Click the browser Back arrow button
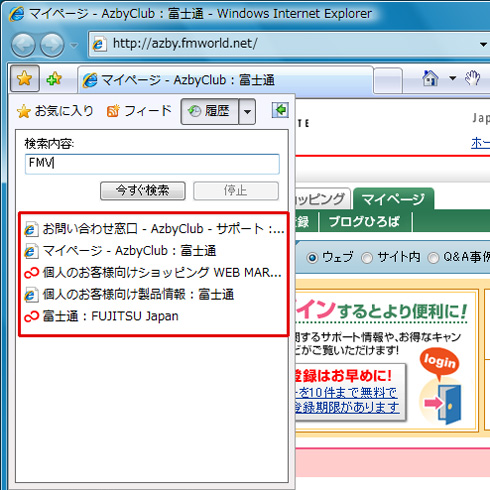Viewport: 490px width, 490px height. [x=23, y=45]
